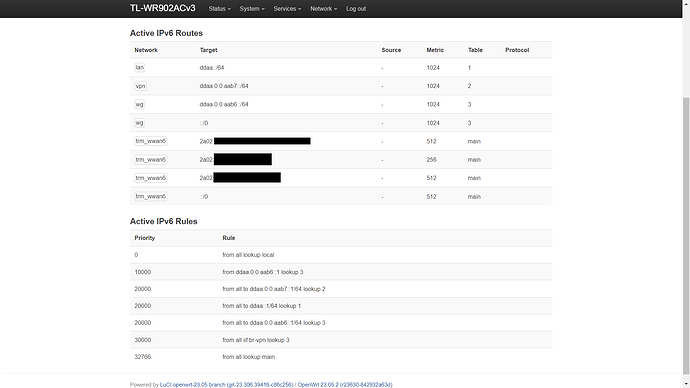This screenshot has width=690, height=388.
Task: Click rule 'from ddaa:0:0:aab6::1 lookup 3'
Action: pos(263,272)
